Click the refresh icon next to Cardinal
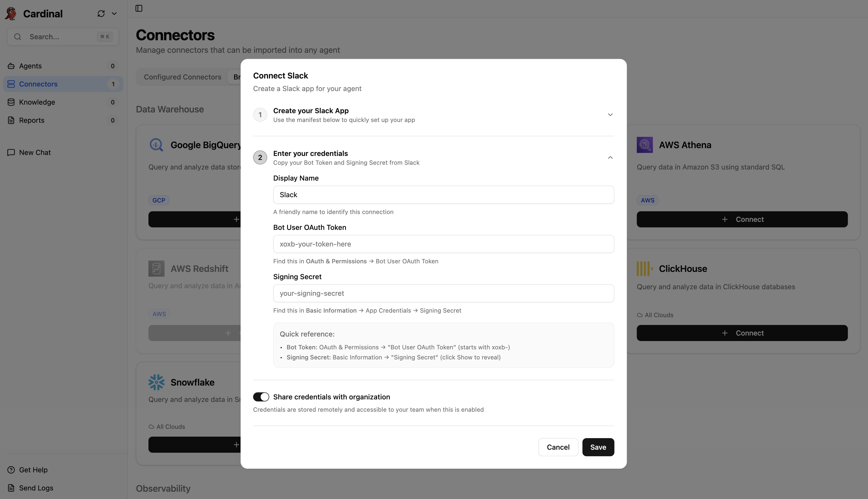This screenshot has width=868, height=499. [100, 13]
